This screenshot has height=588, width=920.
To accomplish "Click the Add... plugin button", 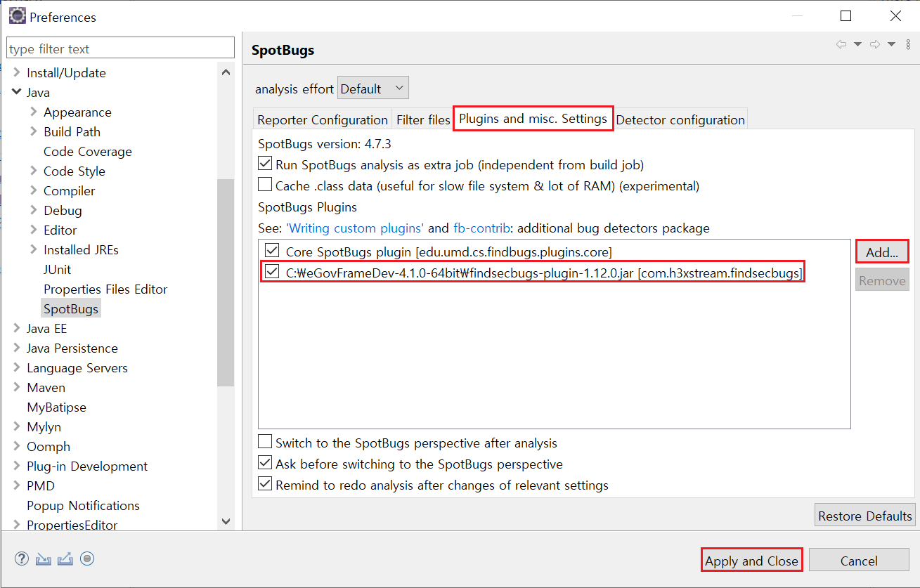I will 881,252.
